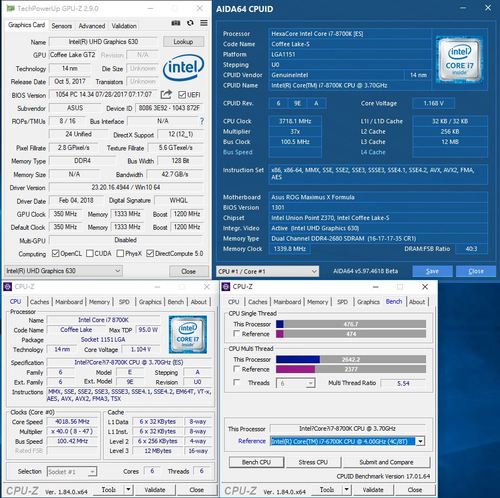Screen dimensions: 500x498
Task: Click the Intel Core i7 badge in AIDA64
Action: pos(459,60)
